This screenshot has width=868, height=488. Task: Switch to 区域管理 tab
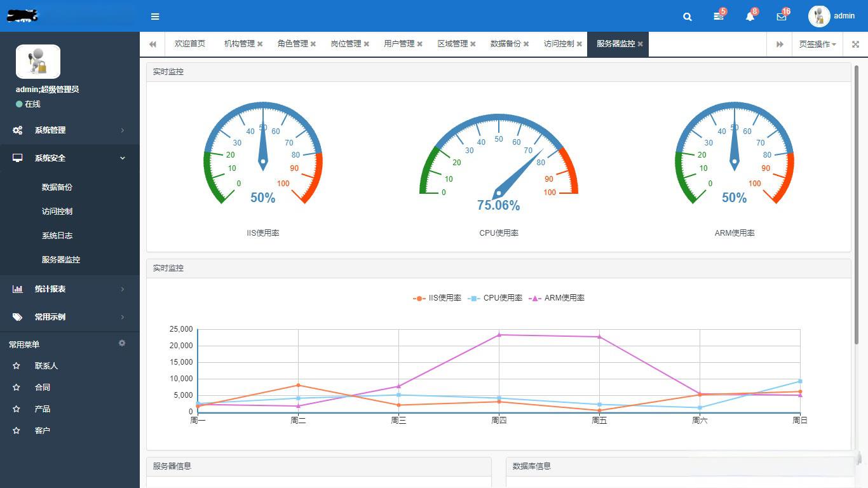point(452,44)
